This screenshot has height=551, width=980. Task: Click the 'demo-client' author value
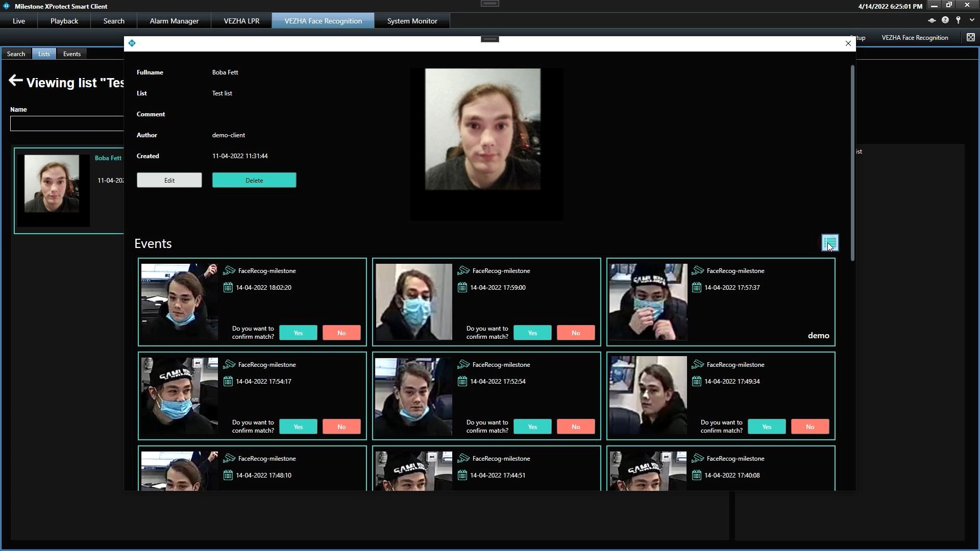coord(229,135)
